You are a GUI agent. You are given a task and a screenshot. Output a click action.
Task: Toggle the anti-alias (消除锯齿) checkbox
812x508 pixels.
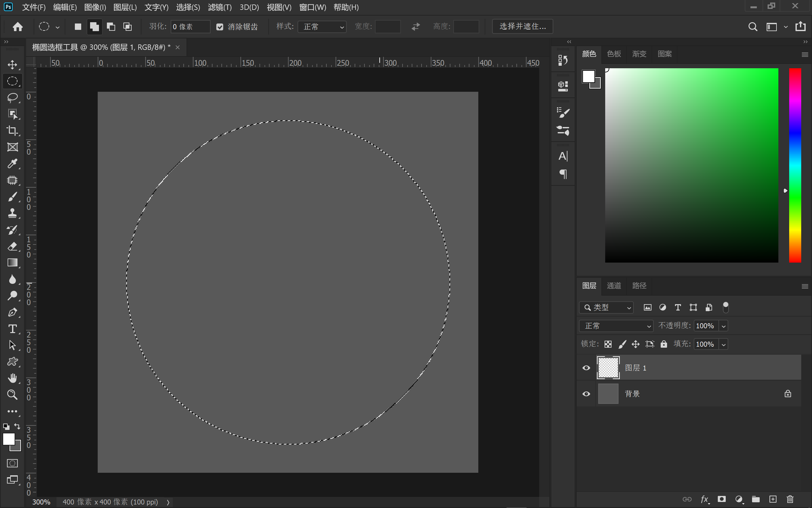(x=219, y=27)
